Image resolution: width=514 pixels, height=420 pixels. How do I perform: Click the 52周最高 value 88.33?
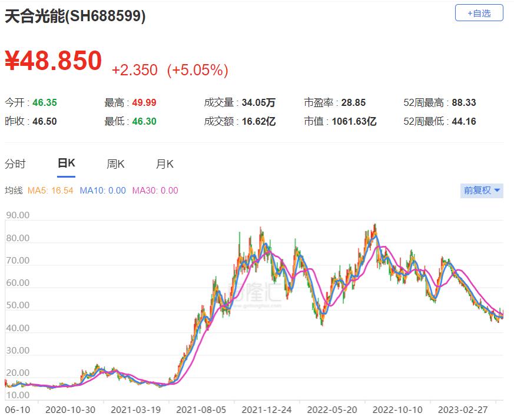coord(464,102)
